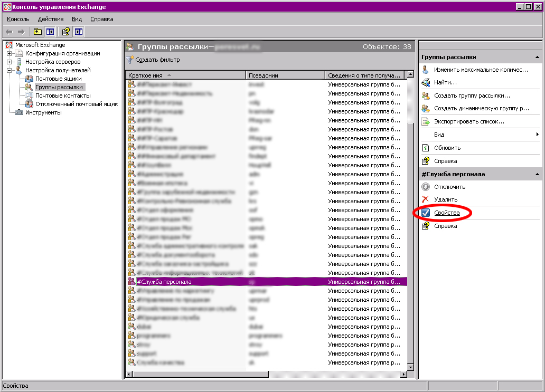Click the help question-mark toolbar icon
This screenshot has height=392, width=545.
tap(65, 32)
